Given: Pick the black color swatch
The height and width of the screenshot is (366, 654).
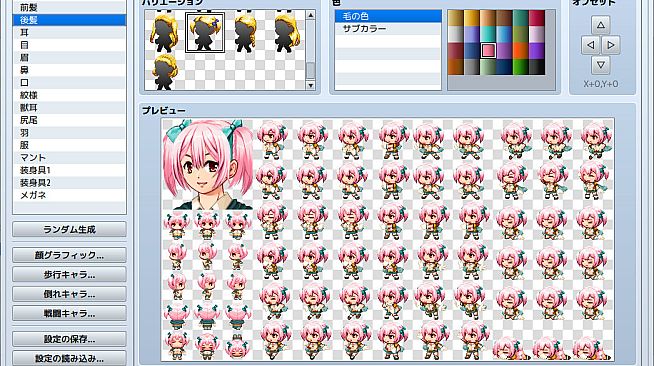Looking at the screenshot, I should pyautogui.click(x=537, y=67).
